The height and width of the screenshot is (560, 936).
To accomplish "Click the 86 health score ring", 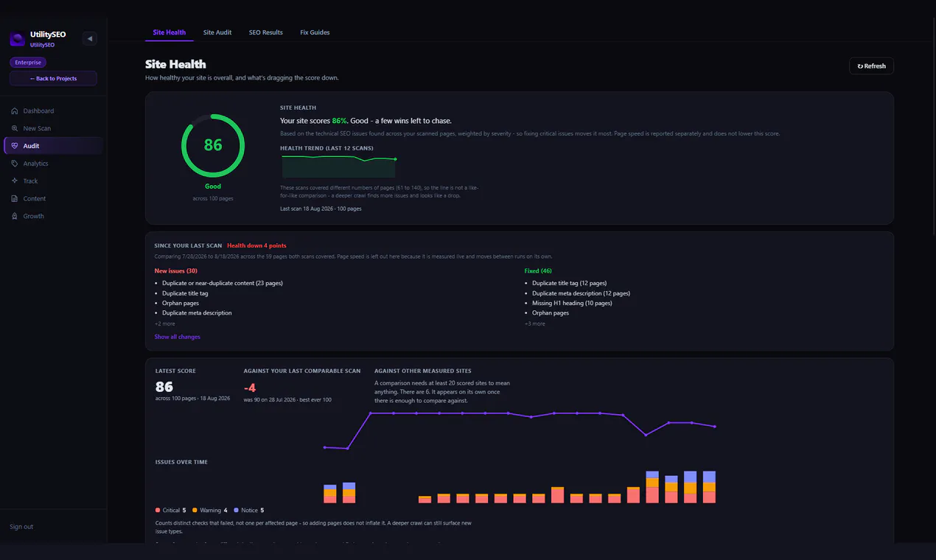I will point(213,145).
